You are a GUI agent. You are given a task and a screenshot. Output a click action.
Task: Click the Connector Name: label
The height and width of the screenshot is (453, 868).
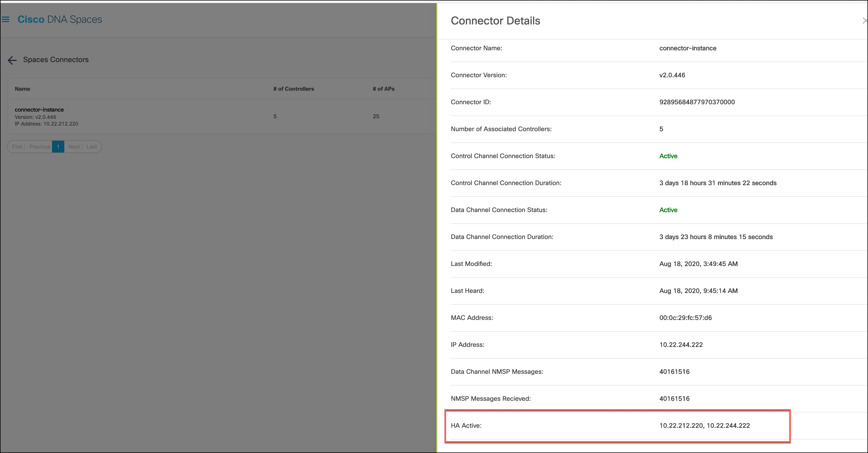[x=477, y=48]
